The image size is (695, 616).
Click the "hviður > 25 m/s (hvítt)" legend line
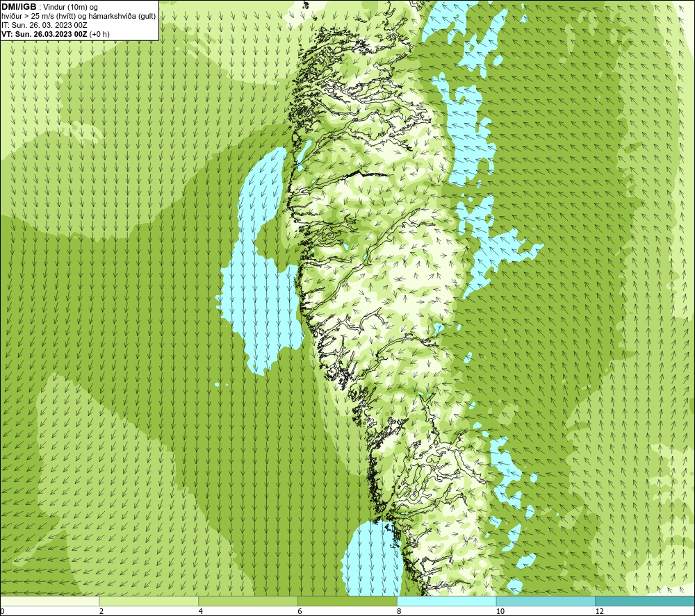click(x=79, y=17)
